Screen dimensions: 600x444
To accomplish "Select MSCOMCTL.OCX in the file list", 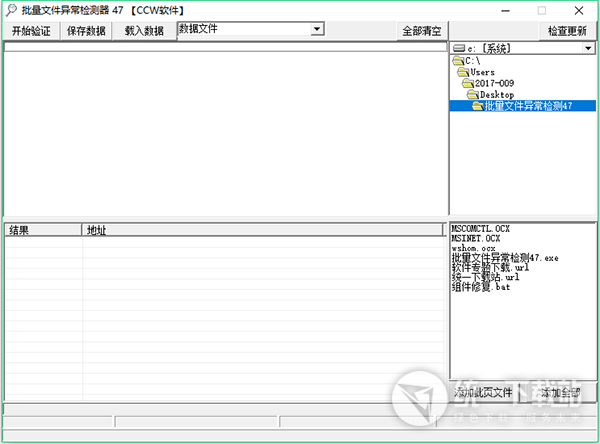I will (x=483, y=229).
